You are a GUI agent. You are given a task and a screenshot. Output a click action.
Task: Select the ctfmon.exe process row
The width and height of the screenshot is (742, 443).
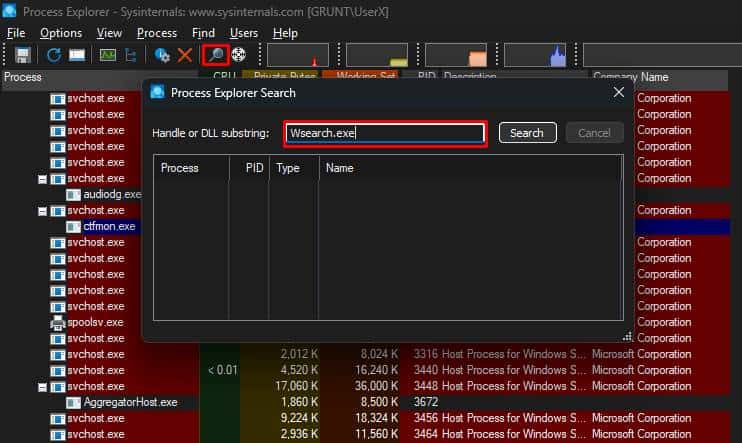tap(109, 226)
